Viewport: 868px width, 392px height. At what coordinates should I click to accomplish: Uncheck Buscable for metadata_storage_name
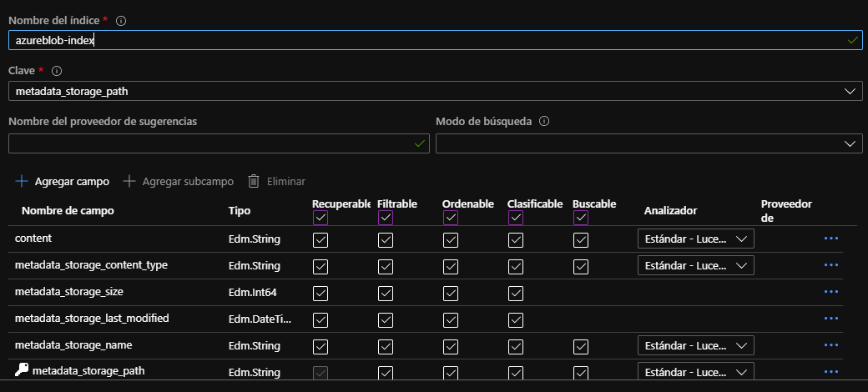coord(581,347)
